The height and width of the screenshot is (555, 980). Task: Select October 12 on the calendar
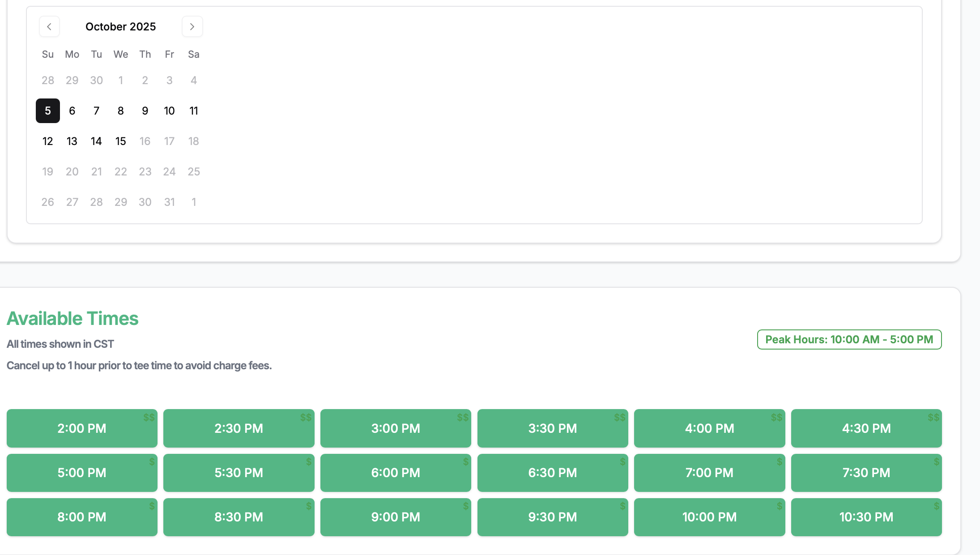[47, 141]
